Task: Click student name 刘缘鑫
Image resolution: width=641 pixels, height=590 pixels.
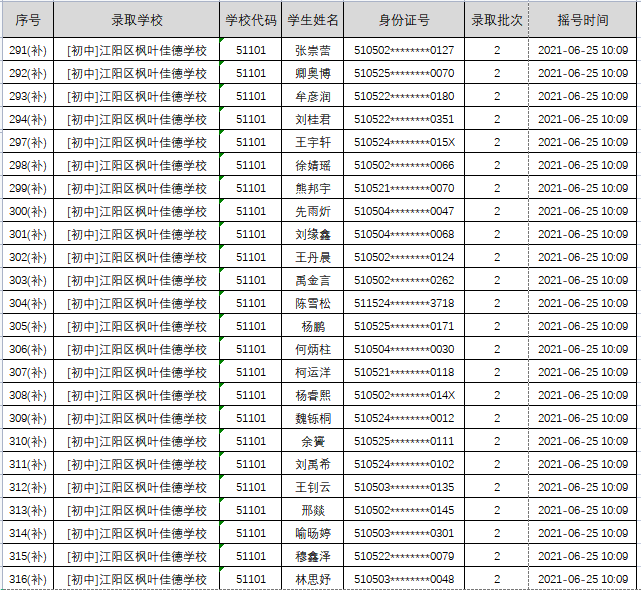Action: [x=313, y=234]
